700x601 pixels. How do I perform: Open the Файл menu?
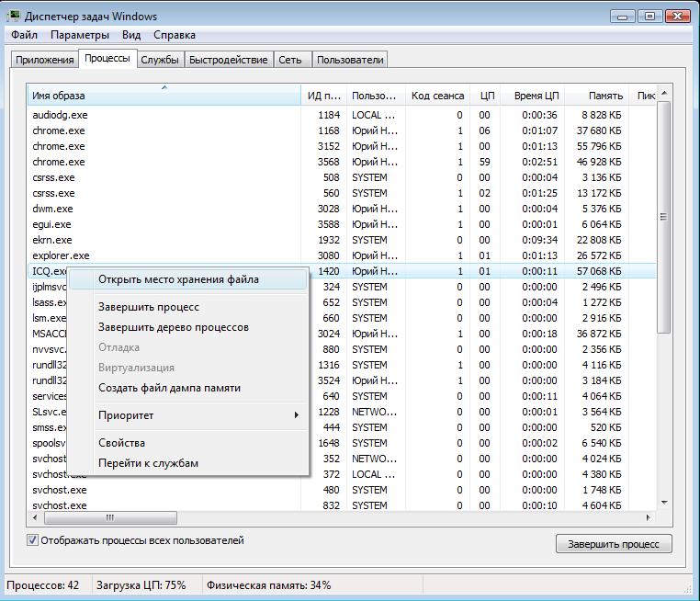(25, 35)
